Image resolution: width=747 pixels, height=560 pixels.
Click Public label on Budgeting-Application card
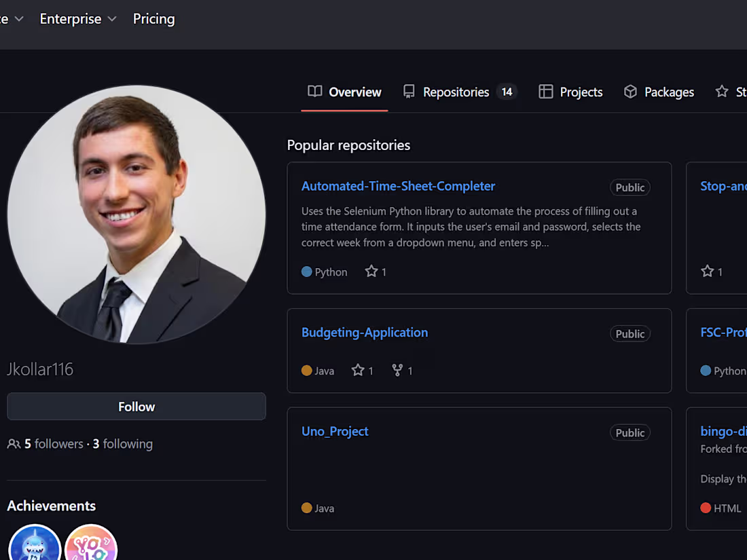point(630,334)
